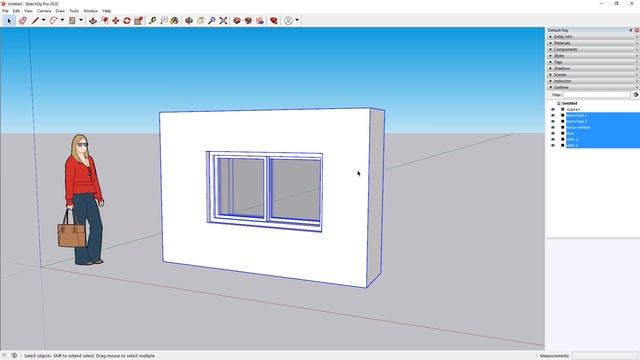Viewport: 640px width, 360px height.
Task: Open the Tools menu
Action: pyautogui.click(x=74, y=11)
